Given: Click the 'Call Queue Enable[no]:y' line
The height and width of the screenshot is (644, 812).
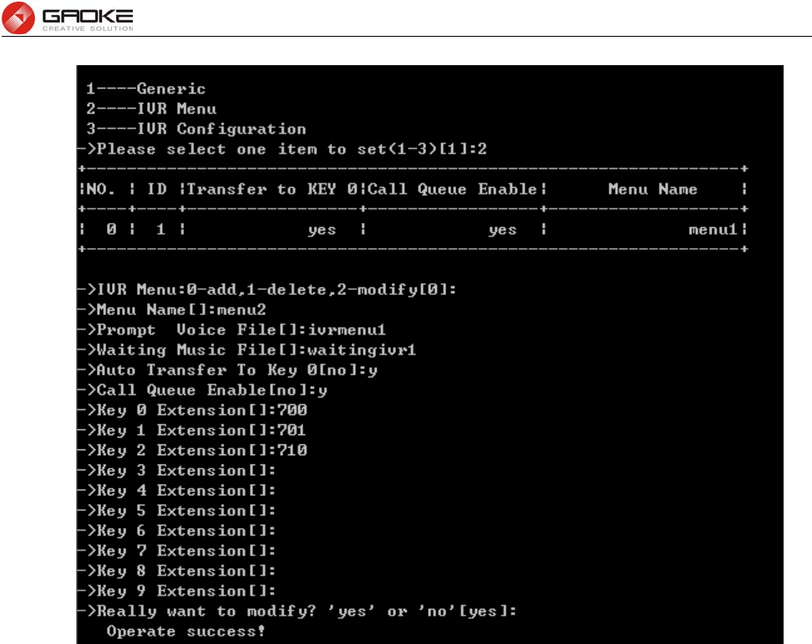Looking at the screenshot, I should point(202,390).
